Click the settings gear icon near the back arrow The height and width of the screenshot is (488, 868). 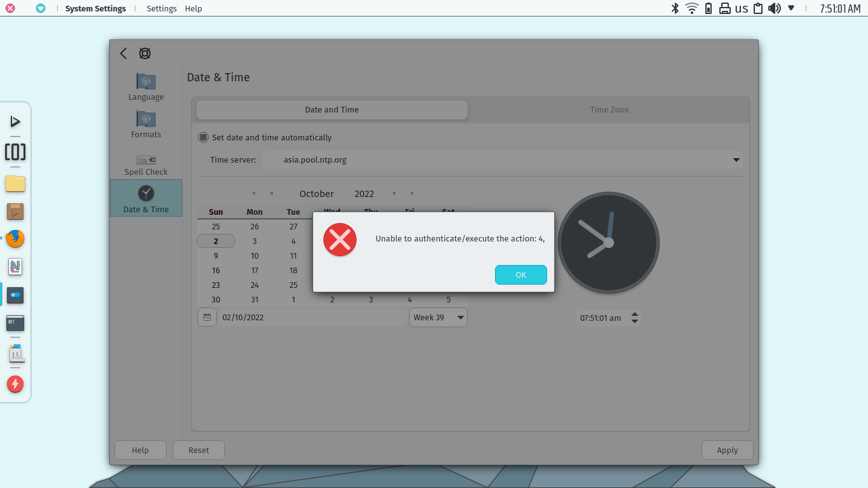point(144,53)
